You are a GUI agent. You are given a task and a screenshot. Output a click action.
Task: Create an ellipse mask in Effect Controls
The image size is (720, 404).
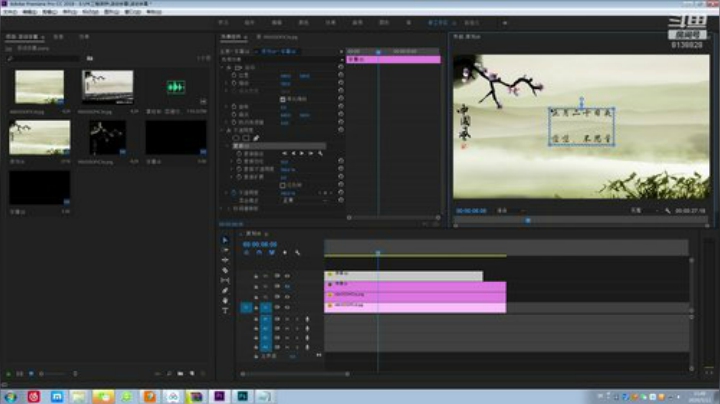coord(236,138)
